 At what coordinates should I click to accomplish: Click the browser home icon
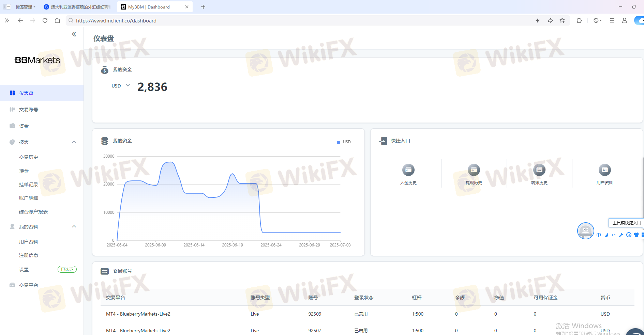tap(57, 20)
